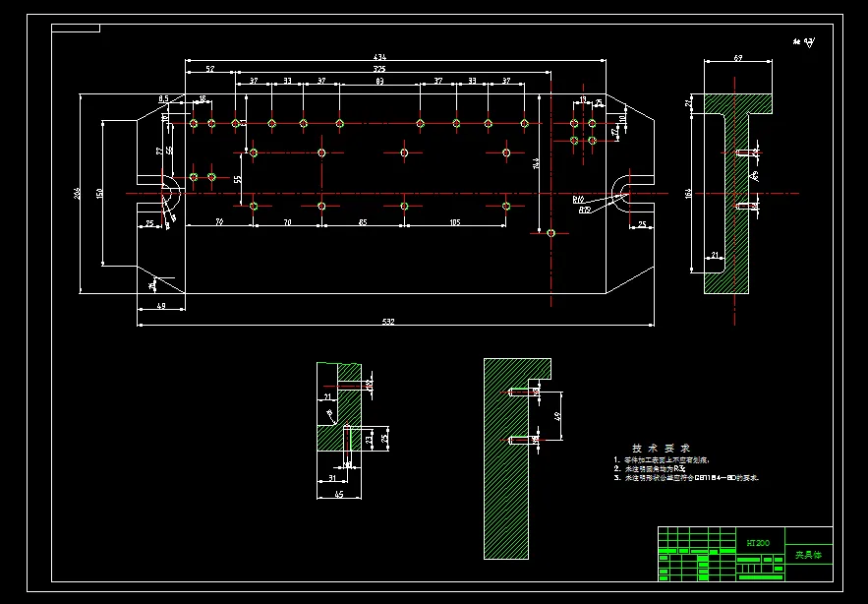
Task: Select the 69 dimension above side view
Action: (x=738, y=58)
